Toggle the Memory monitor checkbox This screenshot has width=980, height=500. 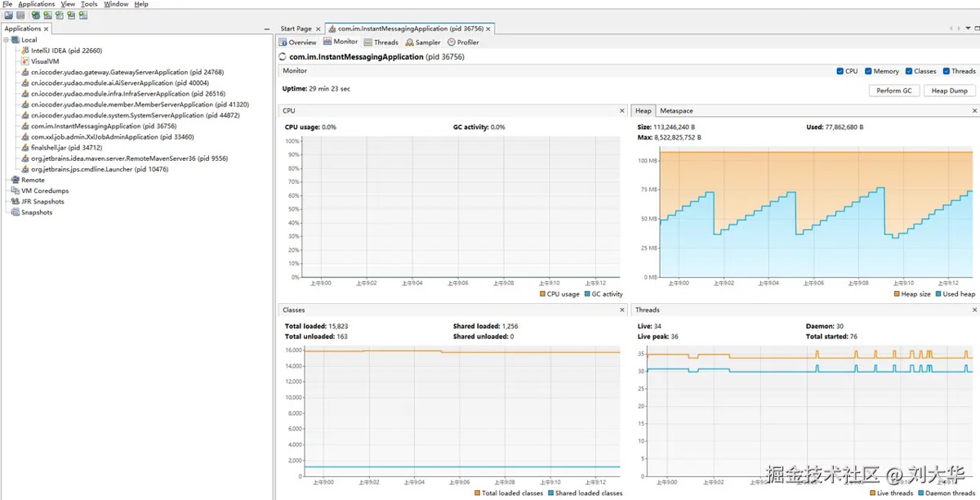(x=868, y=71)
